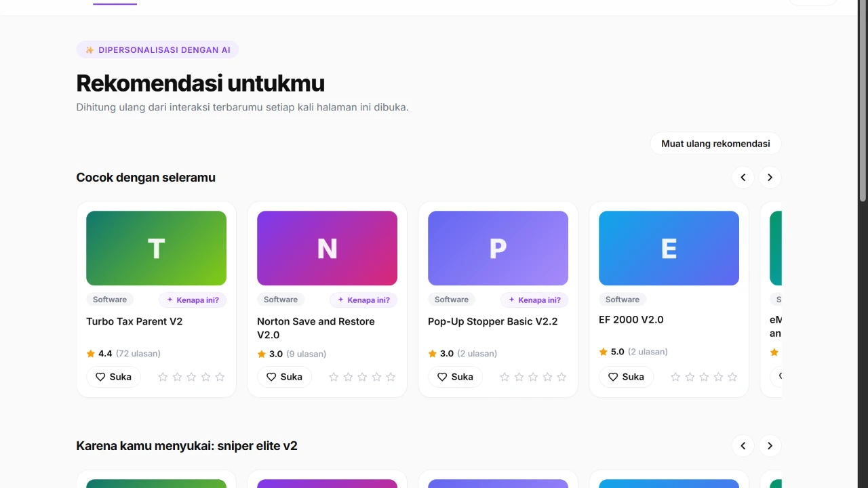
Task: Show next items in 'Cocok dengan seleramu'
Action: click(x=770, y=178)
